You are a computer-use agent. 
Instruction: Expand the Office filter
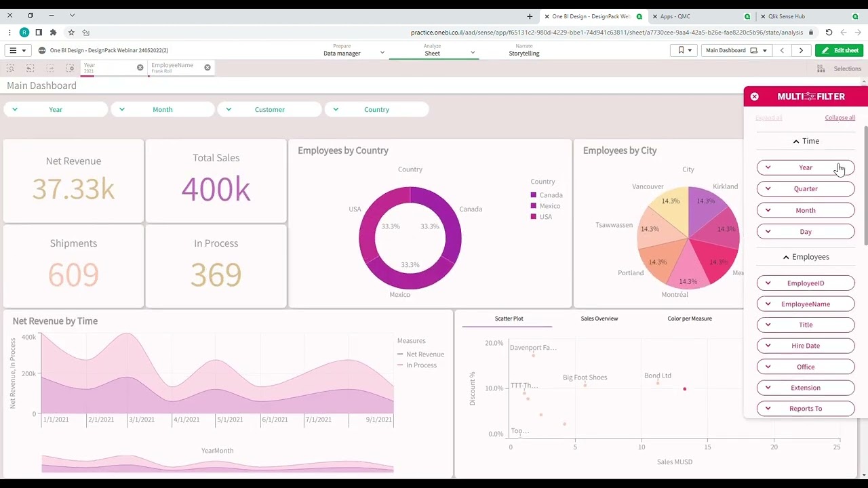coord(806,367)
